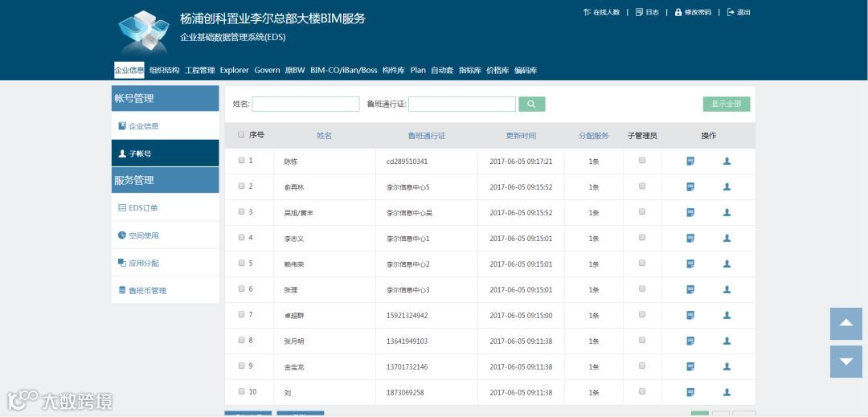Open service allocation icon for 陈栋 row

(690, 161)
